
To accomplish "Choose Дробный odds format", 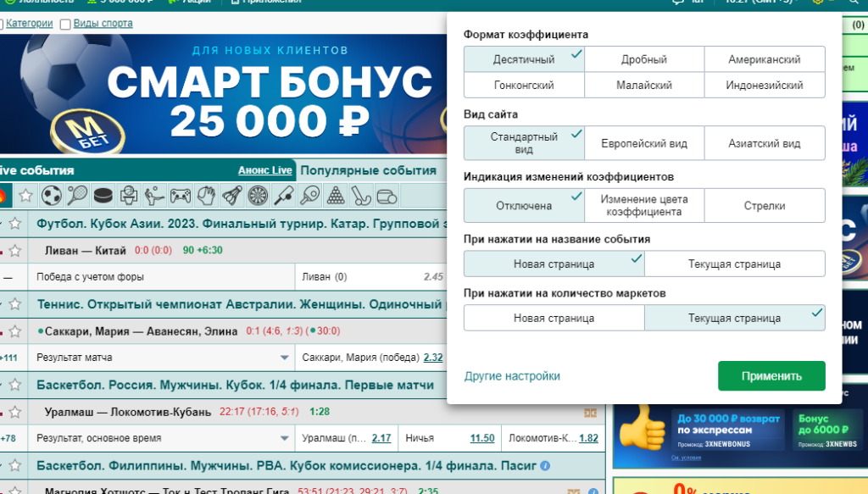I will [x=644, y=59].
